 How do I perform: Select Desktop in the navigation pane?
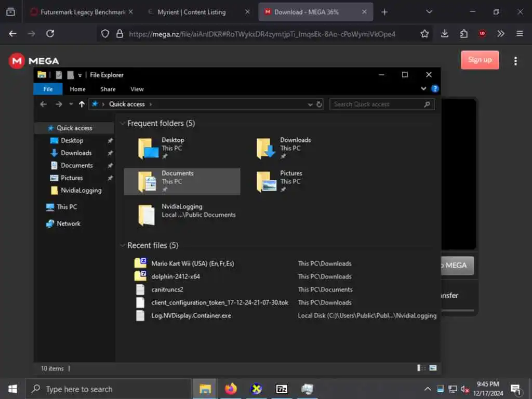72,140
